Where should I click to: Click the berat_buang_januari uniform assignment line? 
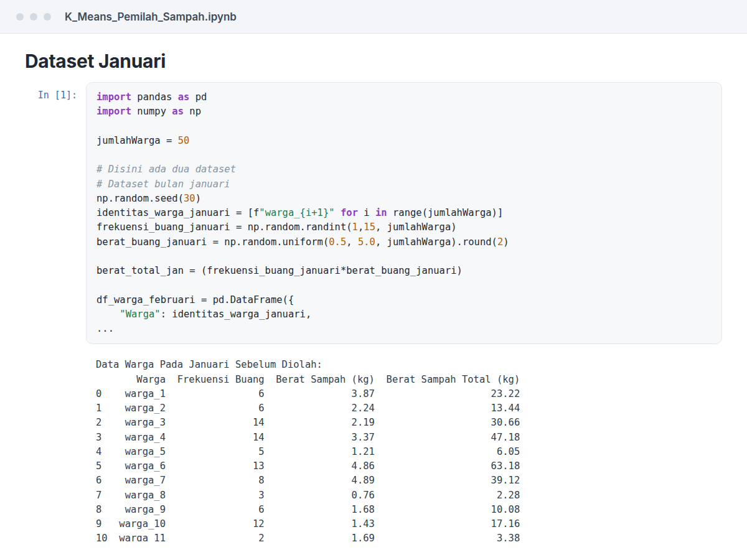pos(303,242)
